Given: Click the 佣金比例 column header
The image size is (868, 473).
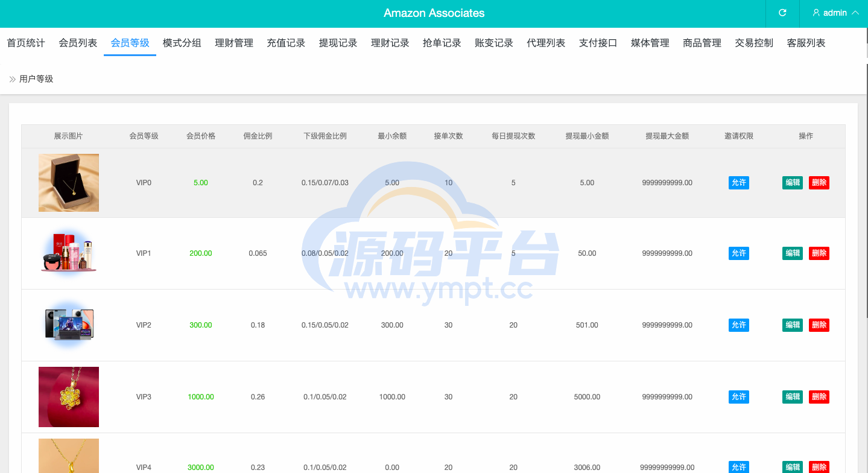Looking at the screenshot, I should (258, 136).
